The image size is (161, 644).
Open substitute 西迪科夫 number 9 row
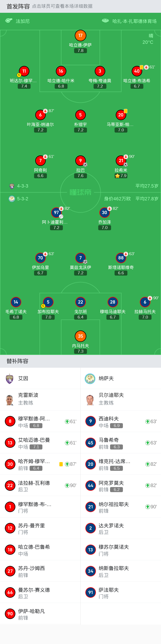[121, 421]
